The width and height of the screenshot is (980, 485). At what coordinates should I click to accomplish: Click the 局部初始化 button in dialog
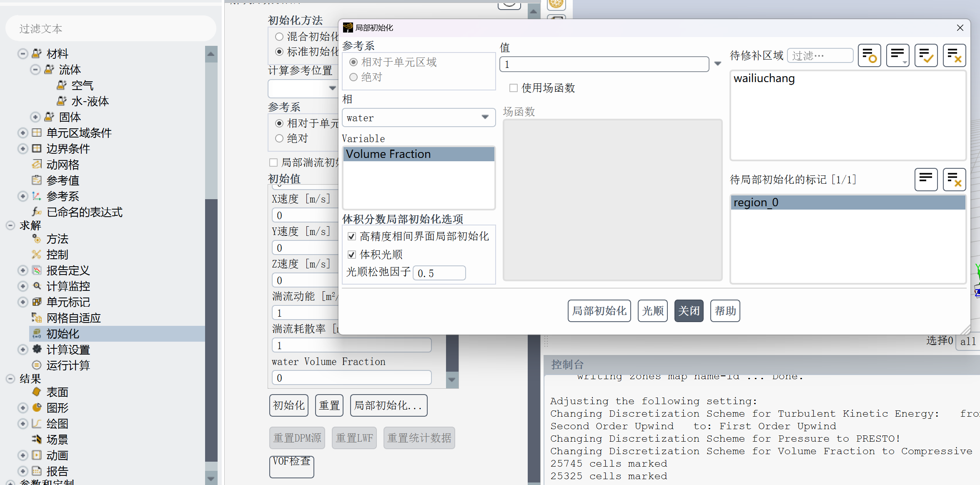click(x=599, y=311)
